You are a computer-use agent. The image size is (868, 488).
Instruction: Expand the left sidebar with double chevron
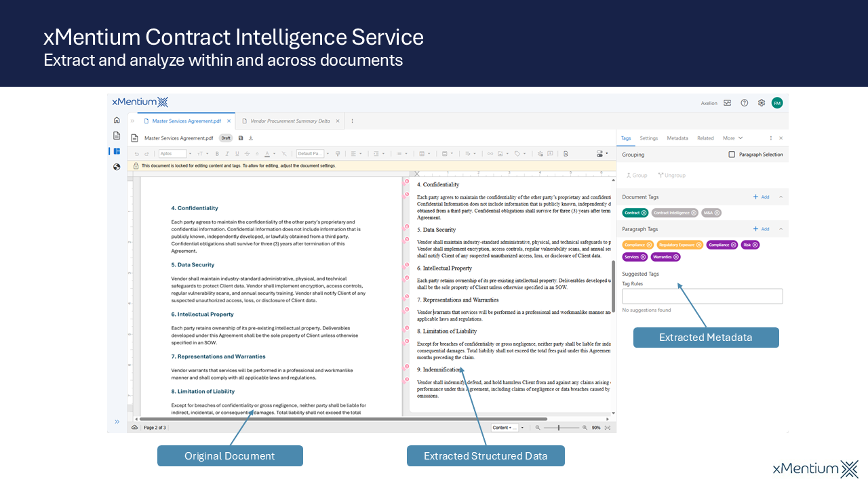pyautogui.click(x=117, y=422)
